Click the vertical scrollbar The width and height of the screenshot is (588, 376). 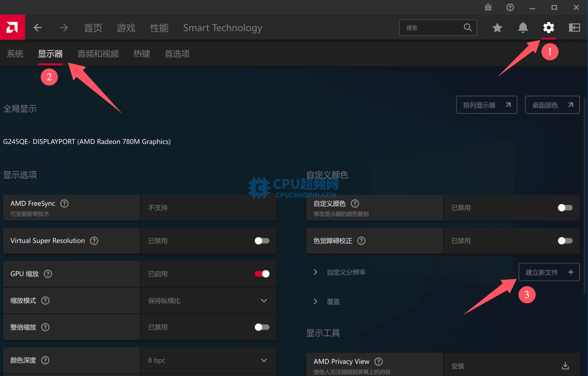(585, 196)
